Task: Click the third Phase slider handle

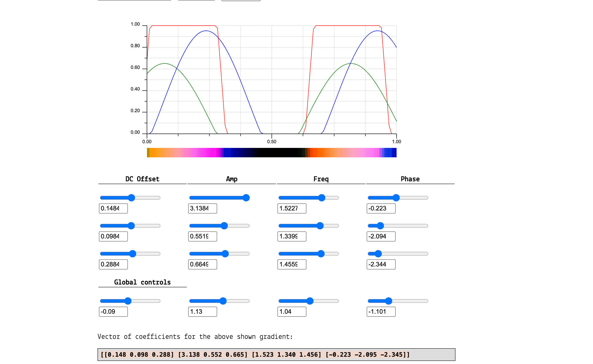Action: 378,254
